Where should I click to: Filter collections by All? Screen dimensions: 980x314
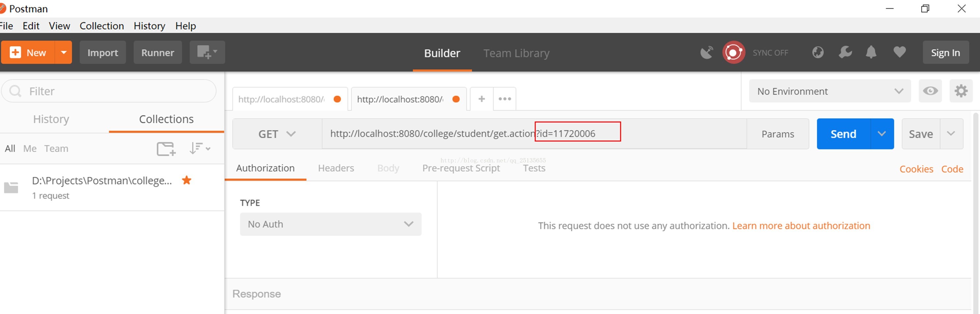pos(10,148)
